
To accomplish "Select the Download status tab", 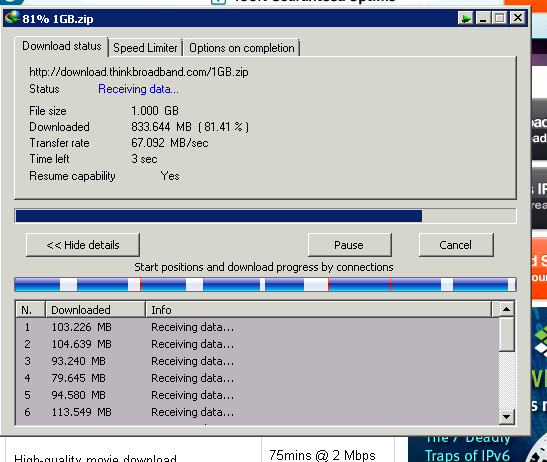I will (x=61, y=46).
